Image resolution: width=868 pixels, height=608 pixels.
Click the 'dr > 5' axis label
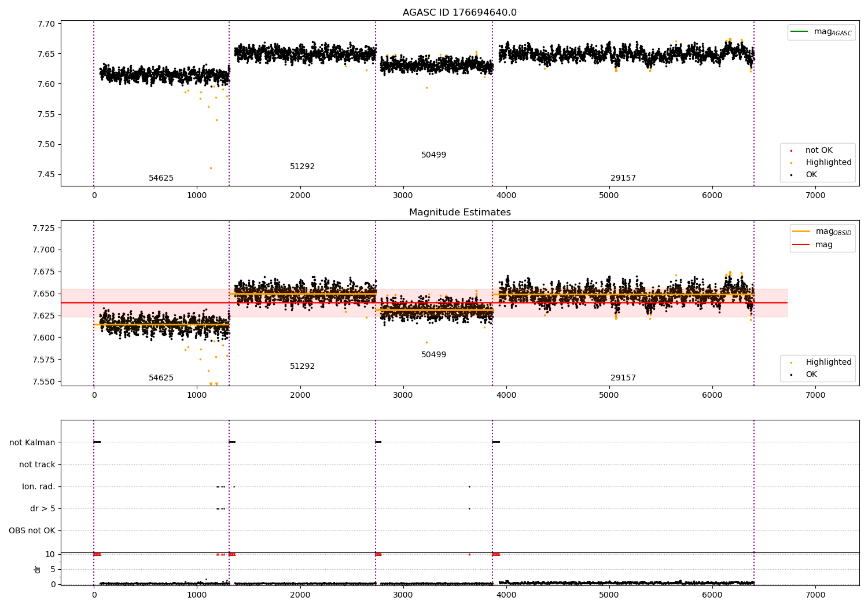pos(43,508)
